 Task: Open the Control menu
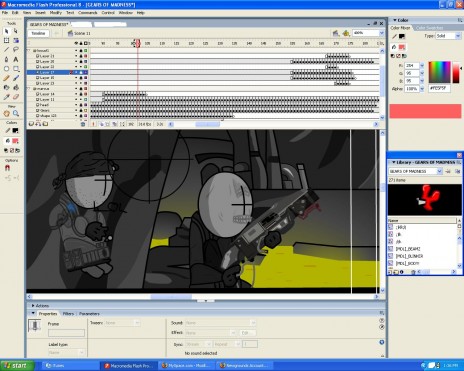click(x=108, y=13)
